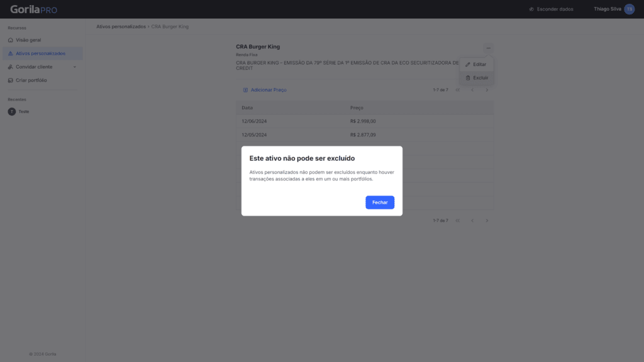This screenshot has height=362, width=644.
Task: Click Adicionar Preço link
Action: click(x=265, y=90)
